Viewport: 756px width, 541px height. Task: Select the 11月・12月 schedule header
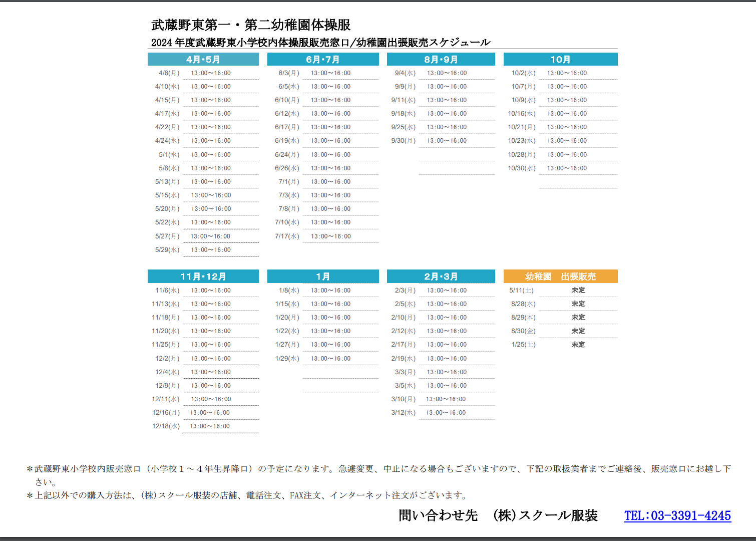click(203, 277)
